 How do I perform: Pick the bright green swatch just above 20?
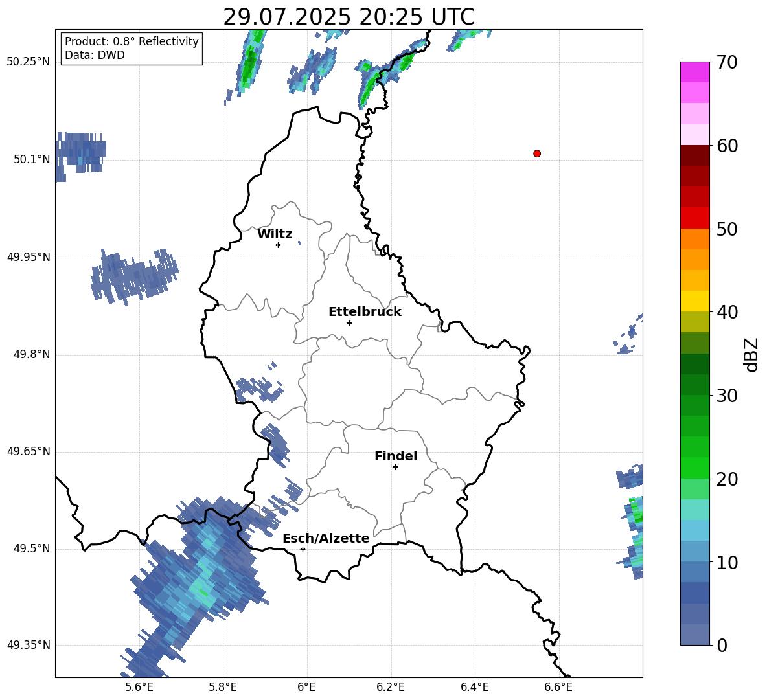point(694,468)
